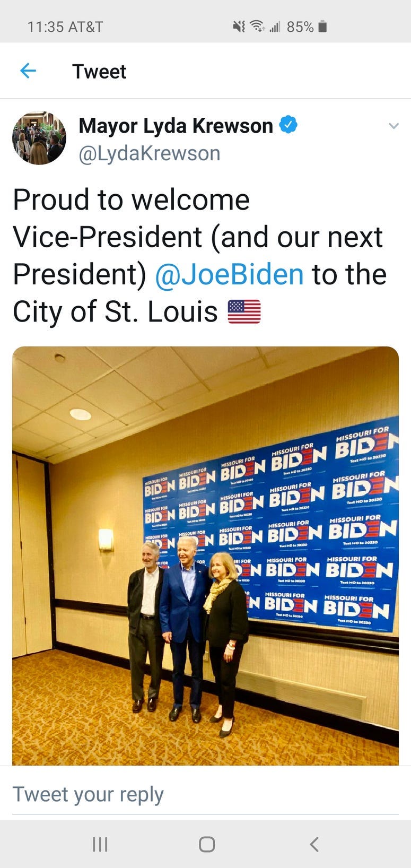
Task: Tap the muted sound status icon
Action: coord(239,27)
